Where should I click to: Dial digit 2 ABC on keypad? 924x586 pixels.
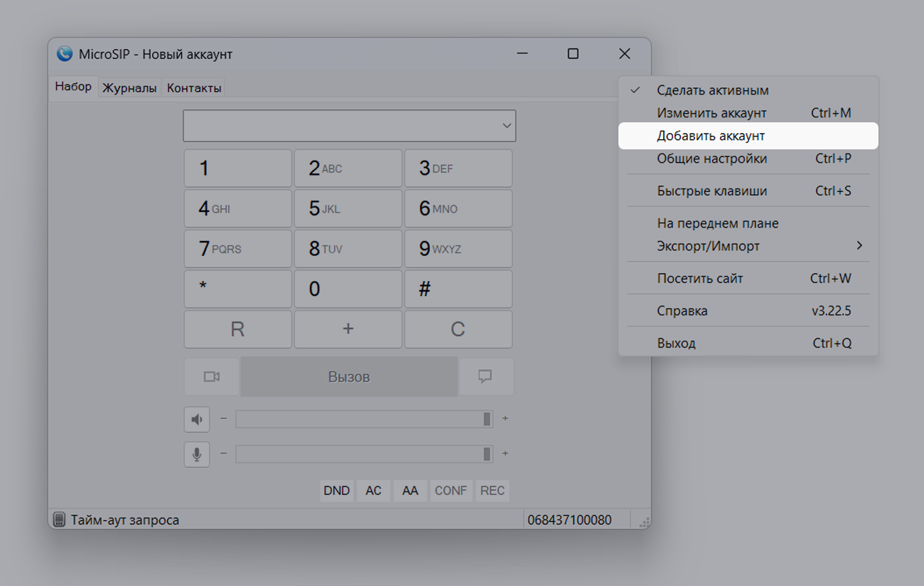348,169
